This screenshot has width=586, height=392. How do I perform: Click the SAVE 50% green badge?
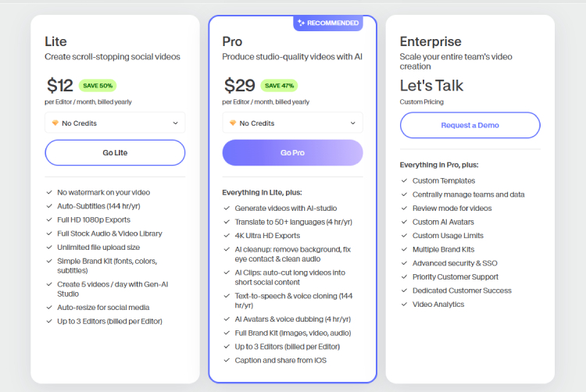pyautogui.click(x=98, y=85)
